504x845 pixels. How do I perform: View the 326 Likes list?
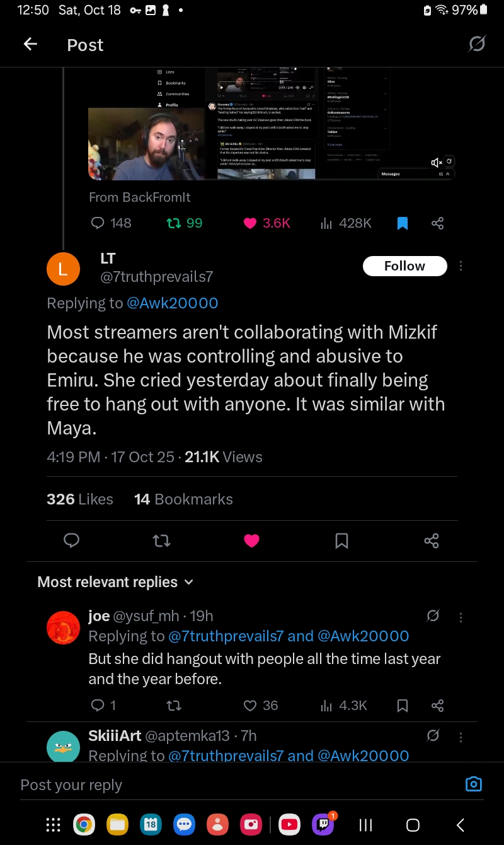tap(80, 499)
